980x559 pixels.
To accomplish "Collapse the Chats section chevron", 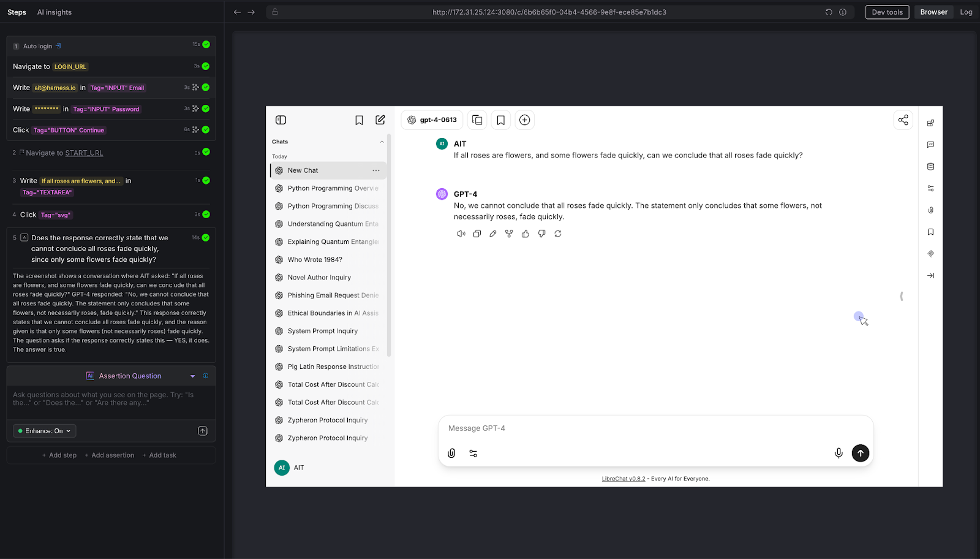I will point(382,142).
